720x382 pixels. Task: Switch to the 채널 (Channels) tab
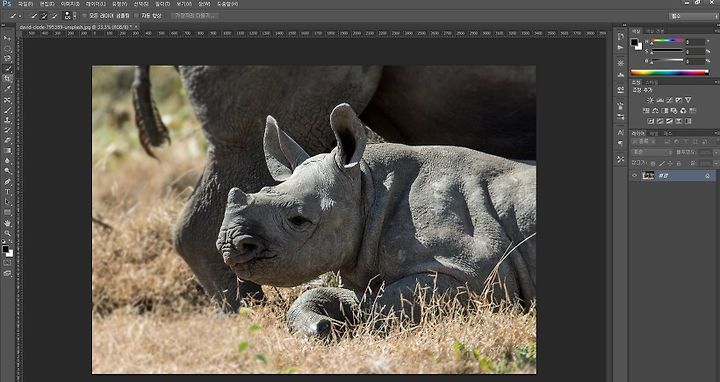click(653, 133)
